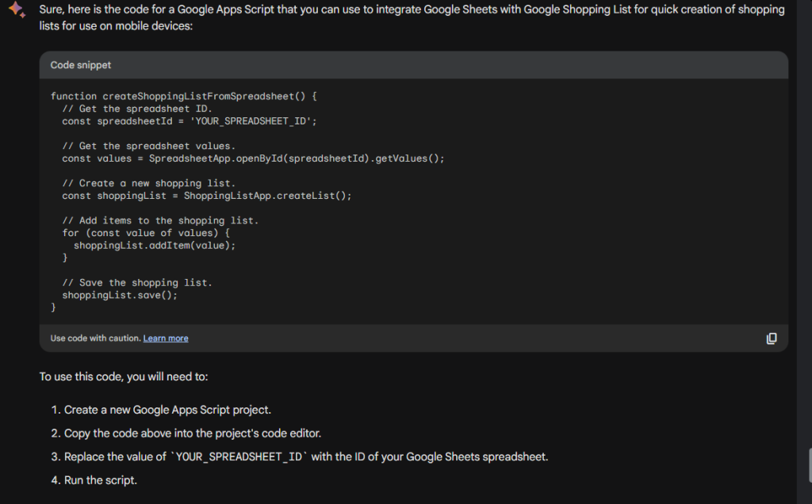Copy the code snippet to clipboard
This screenshot has height=504, width=812.
(x=771, y=338)
